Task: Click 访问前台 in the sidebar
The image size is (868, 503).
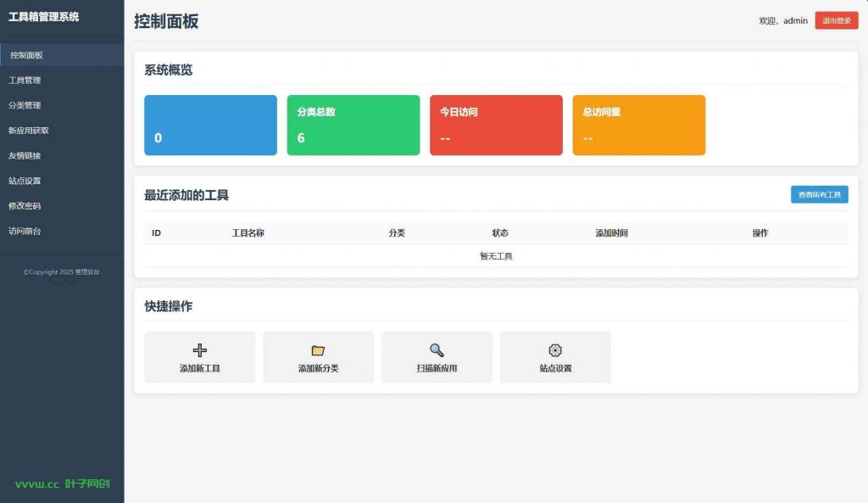Action: point(62,231)
